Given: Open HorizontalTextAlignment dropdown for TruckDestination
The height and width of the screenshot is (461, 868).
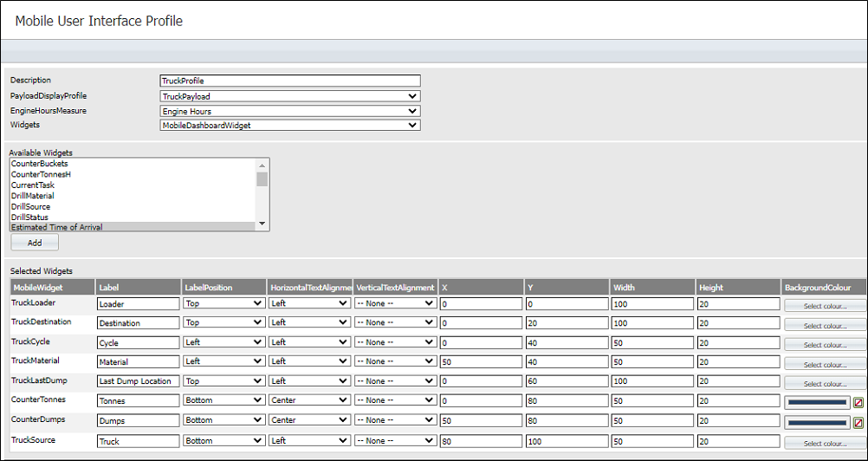Looking at the screenshot, I should coord(310,322).
